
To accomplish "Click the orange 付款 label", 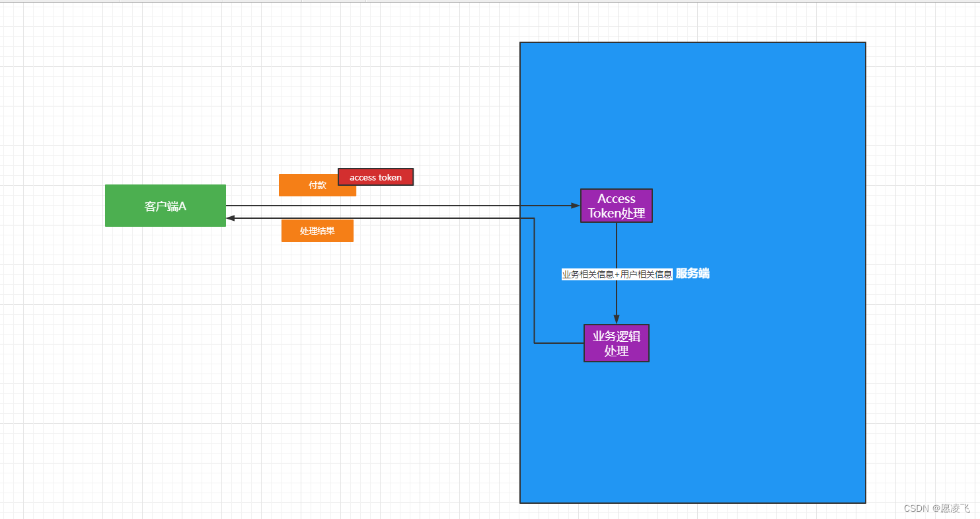I will 317,185.
